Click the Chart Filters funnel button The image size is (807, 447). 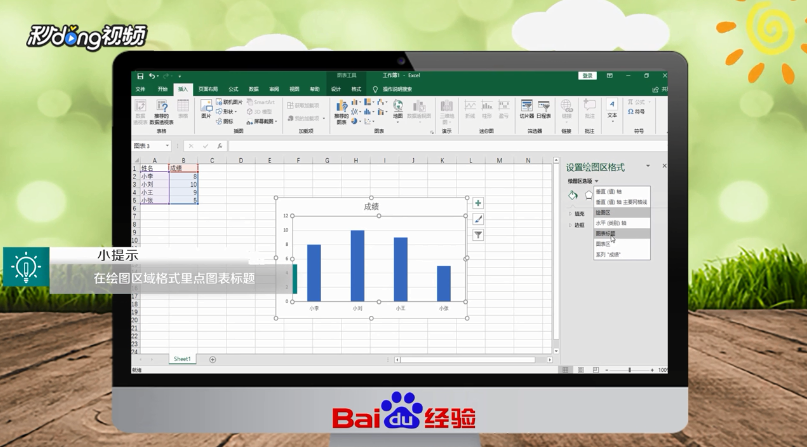click(x=478, y=235)
